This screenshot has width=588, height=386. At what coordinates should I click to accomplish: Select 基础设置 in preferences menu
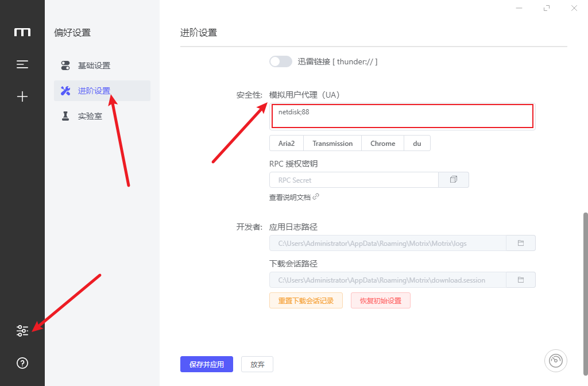click(94, 65)
